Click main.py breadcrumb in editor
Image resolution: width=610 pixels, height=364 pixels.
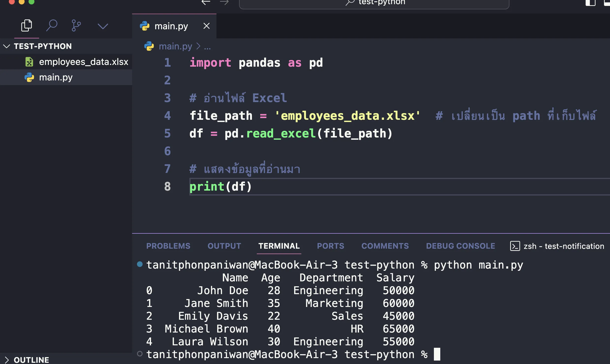coord(175,46)
